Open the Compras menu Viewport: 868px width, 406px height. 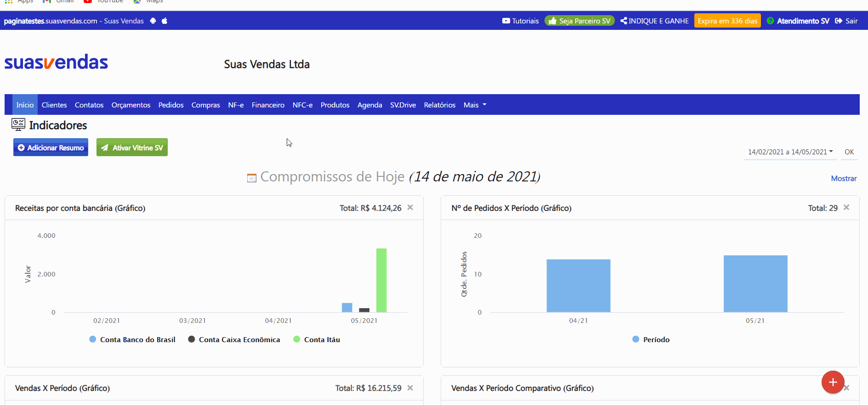point(206,105)
